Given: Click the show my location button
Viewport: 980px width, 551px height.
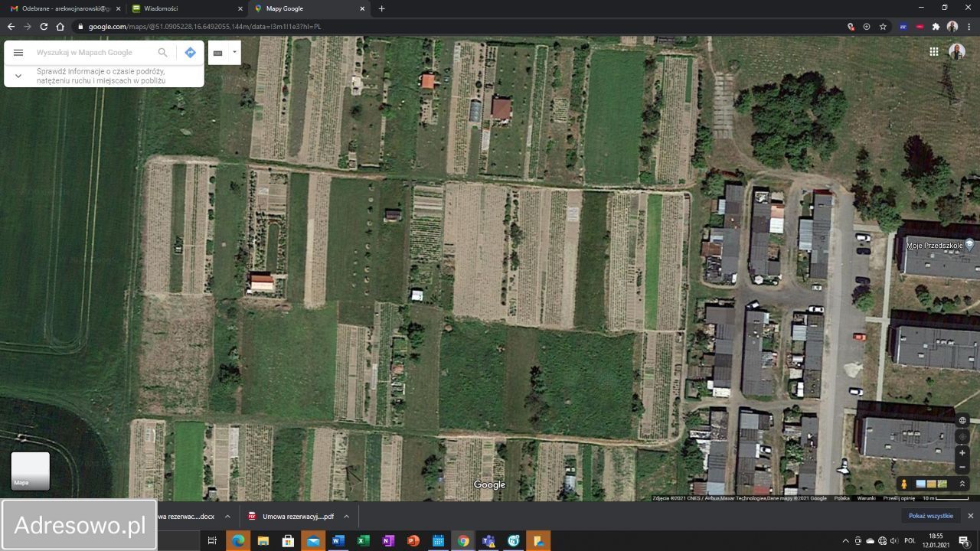Looking at the screenshot, I should point(962,437).
